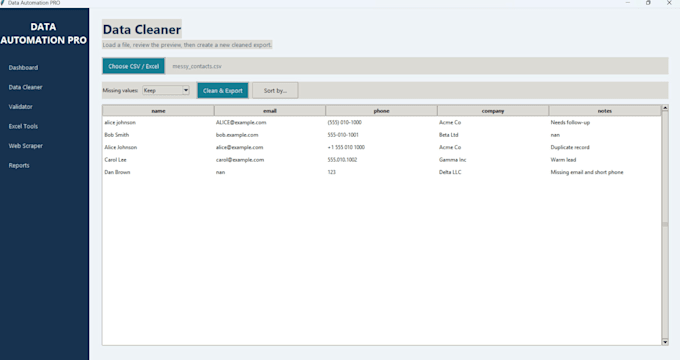Click the table scrollbar down arrow
Viewport: 680px width, 360px height.
(x=665, y=342)
